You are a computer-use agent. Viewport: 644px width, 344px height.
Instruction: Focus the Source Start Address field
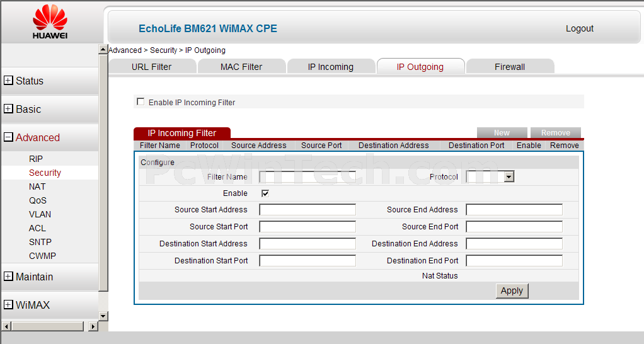click(x=308, y=210)
